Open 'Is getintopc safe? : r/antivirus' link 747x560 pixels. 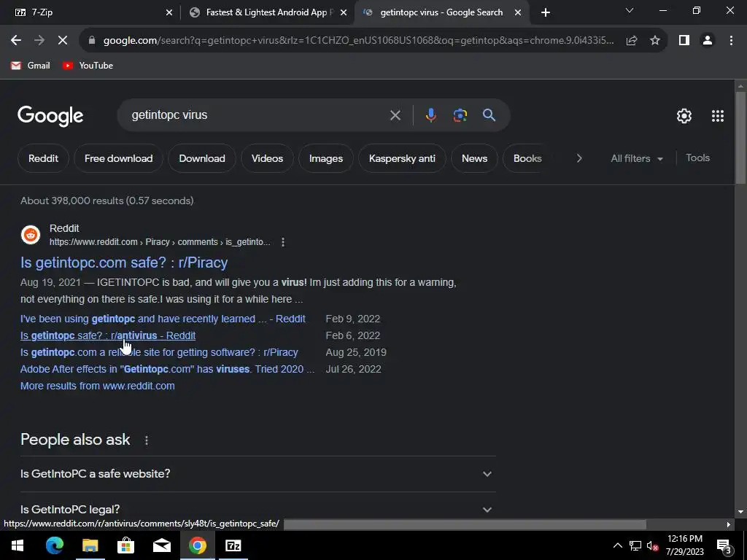tap(108, 335)
